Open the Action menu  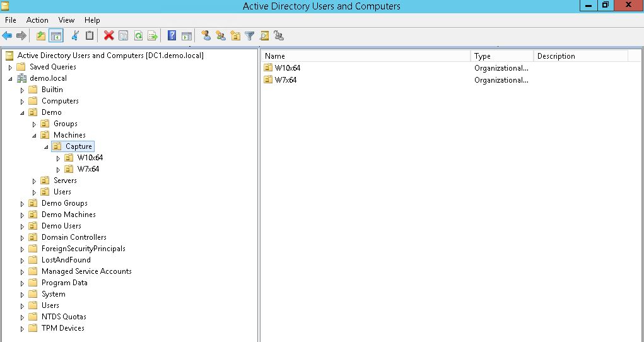[x=37, y=20]
